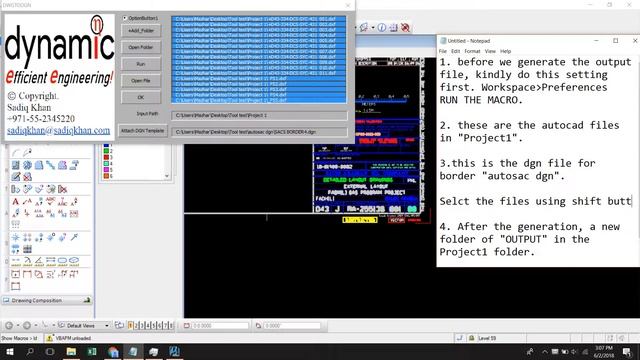Click the View Next arrow icon
The width and height of the screenshot is (640, 360).
pos(27,325)
